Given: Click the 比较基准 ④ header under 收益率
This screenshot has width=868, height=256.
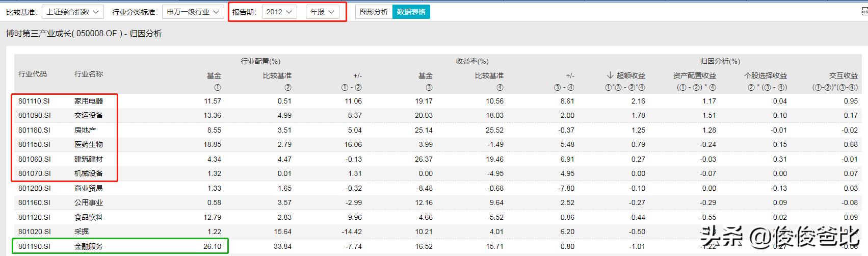Looking at the screenshot, I should (x=489, y=81).
